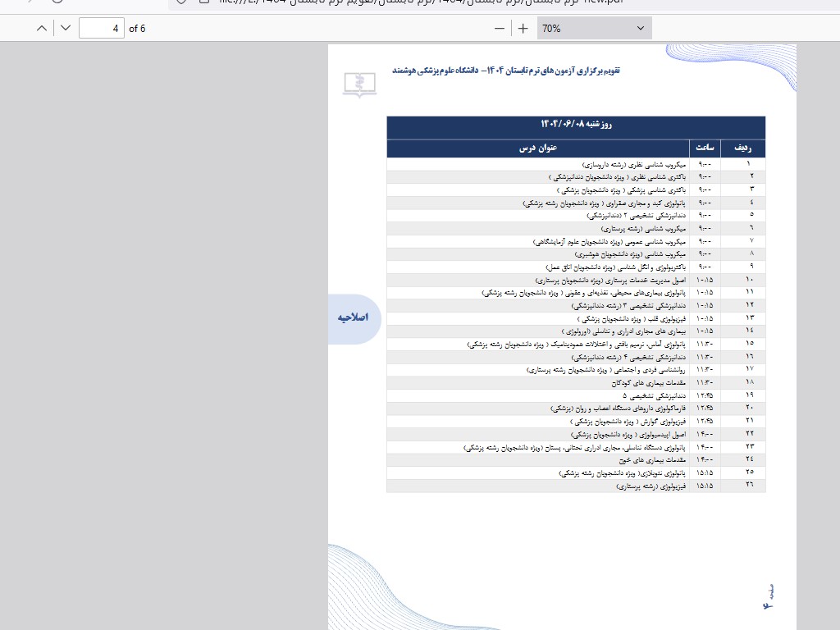This screenshot has width=840, height=630.
Task: Select row 'فارماکولوژی داروهای دستگاه اعصاب و روان (پزشکی)'
Action: click(576, 409)
